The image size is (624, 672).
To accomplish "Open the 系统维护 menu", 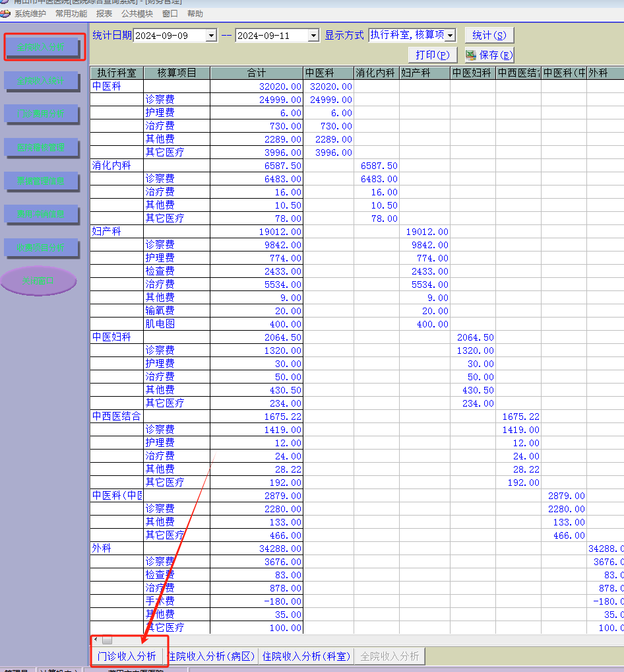I will 30,14.
